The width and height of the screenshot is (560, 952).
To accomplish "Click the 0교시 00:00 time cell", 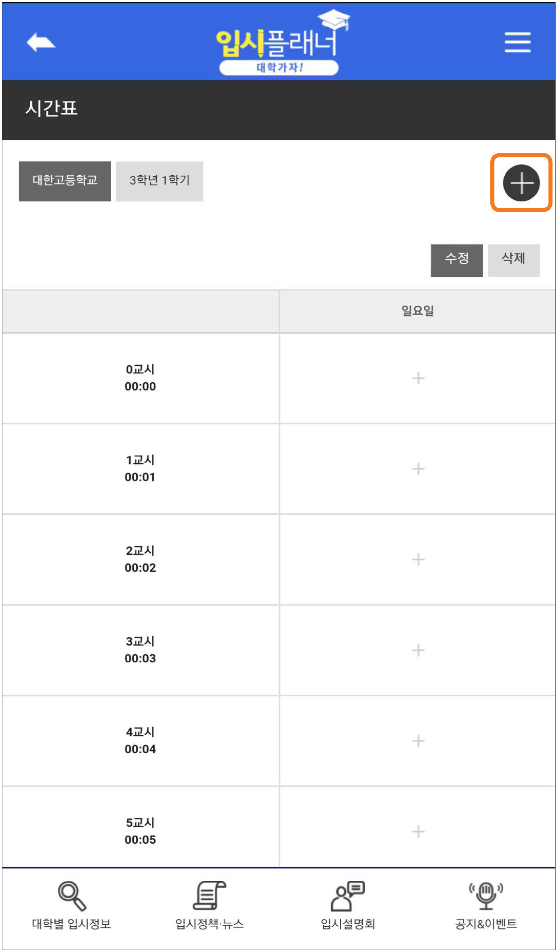I will click(x=140, y=378).
